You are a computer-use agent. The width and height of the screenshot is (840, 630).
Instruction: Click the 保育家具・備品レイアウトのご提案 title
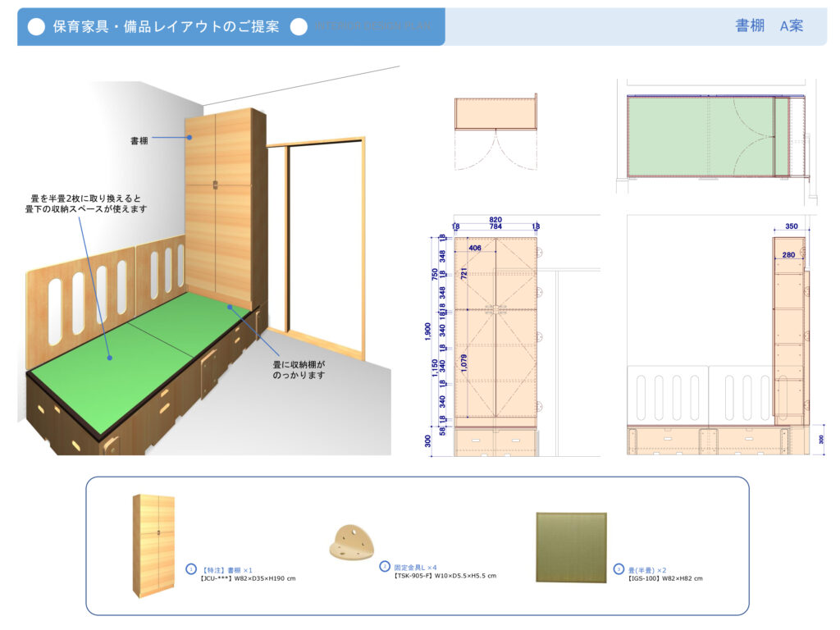click(x=167, y=27)
